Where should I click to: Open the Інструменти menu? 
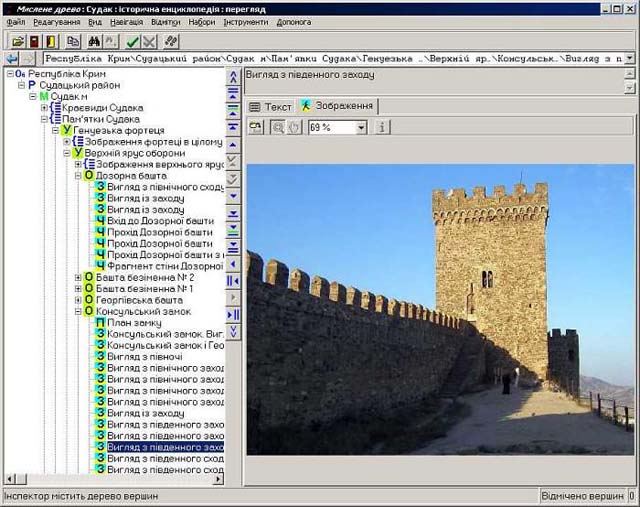(245, 21)
